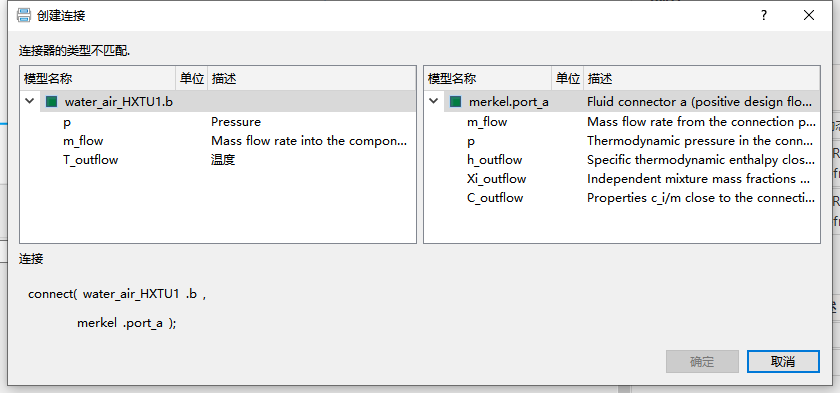Click 'Properties c_i/m close to' description
The height and width of the screenshot is (393, 840).
(x=701, y=198)
